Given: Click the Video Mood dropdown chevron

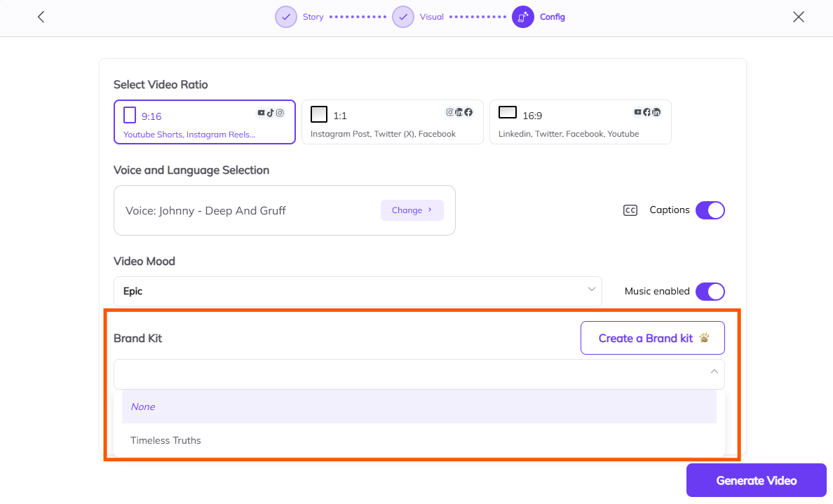Looking at the screenshot, I should point(591,290).
